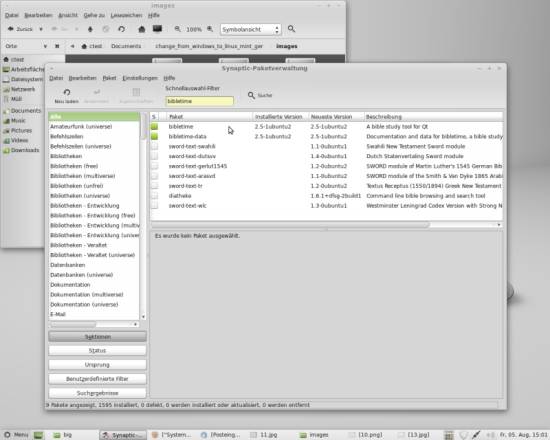Image resolution: width=550 pixels, height=440 pixels.
Task: Expand the Zurück history dropdown arrow
Action: coord(41,29)
